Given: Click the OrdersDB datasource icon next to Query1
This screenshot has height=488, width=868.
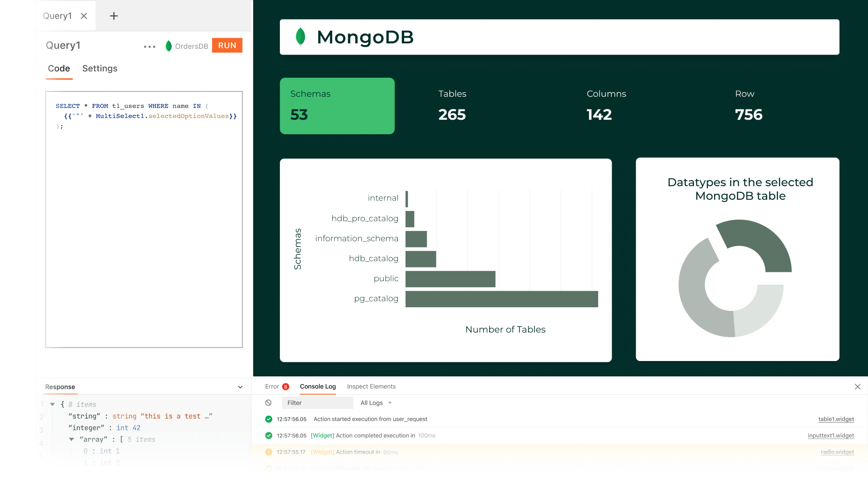Looking at the screenshot, I should pyautogui.click(x=169, y=46).
